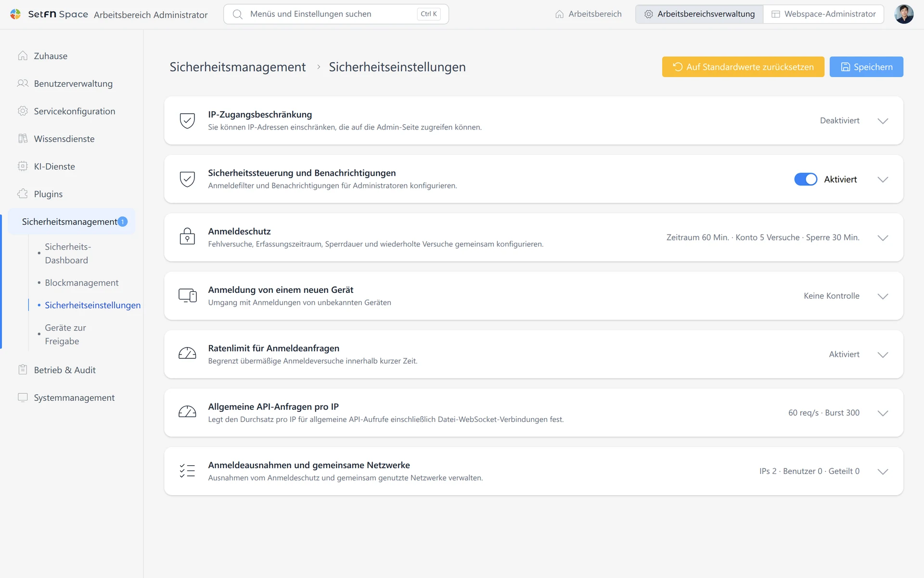Click the shield icon of Sicherheitssteuerung und Benachrichtigungen
The image size is (924, 578).
click(187, 179)
